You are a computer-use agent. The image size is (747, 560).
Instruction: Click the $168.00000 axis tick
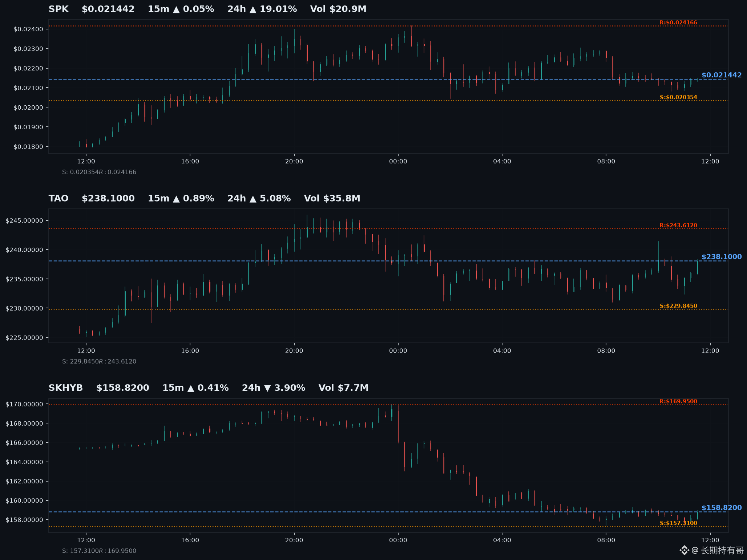24,423
